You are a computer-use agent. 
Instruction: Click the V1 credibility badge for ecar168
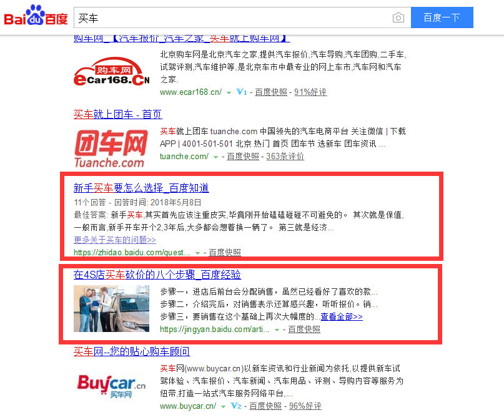[x=242, y=92]
